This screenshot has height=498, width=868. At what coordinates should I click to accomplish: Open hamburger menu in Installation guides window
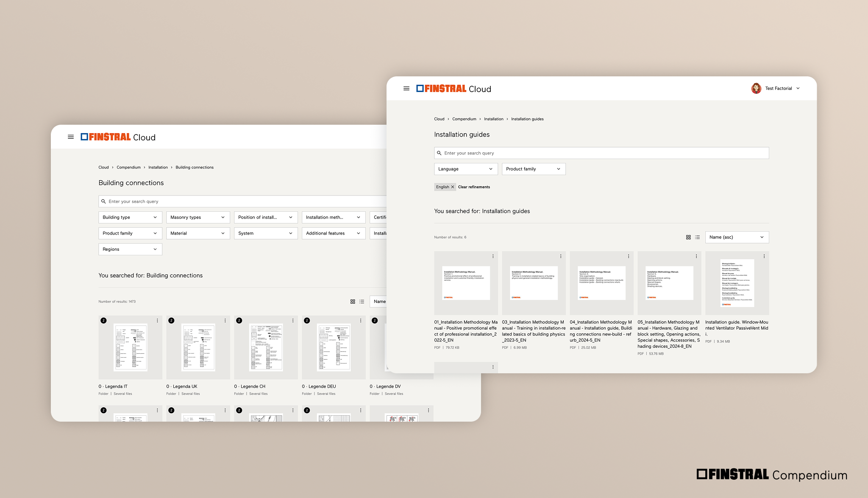(x=406, y=89)
